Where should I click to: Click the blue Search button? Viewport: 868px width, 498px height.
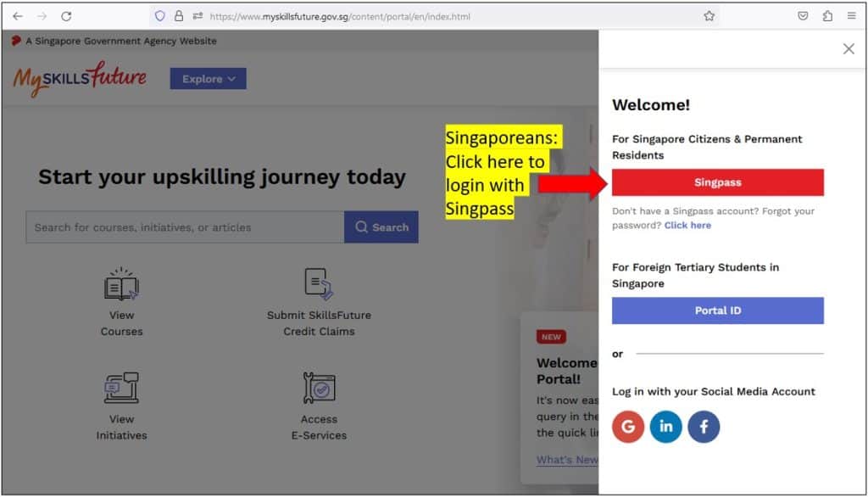(381, 227)
